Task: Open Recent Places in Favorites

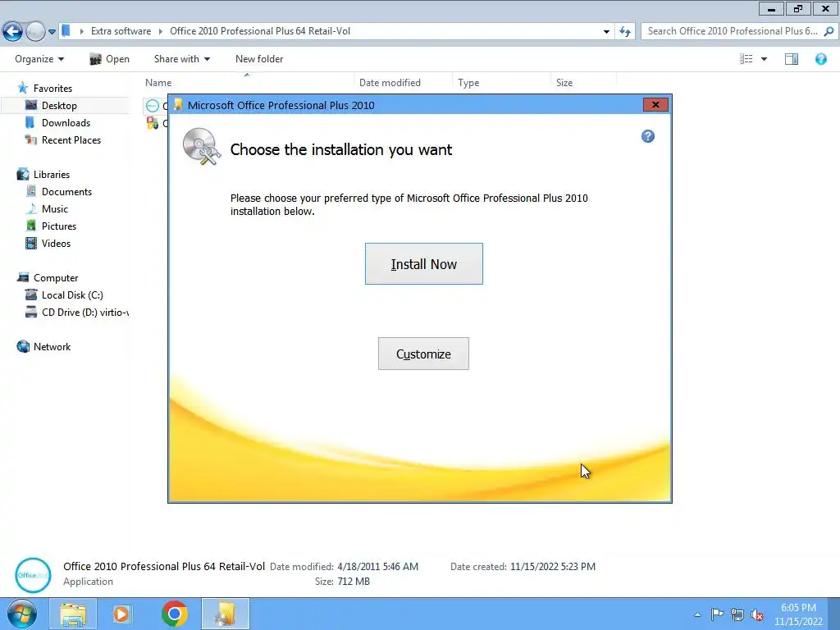Action: pos(71,139)
